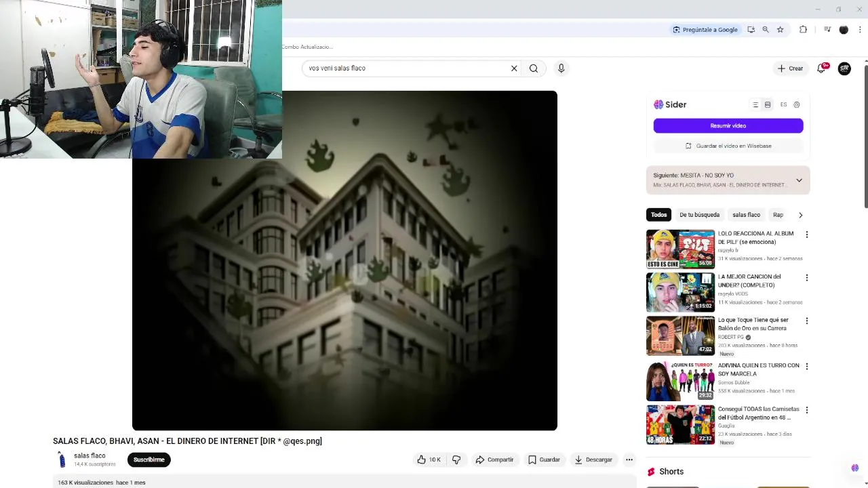Switch Sider to list view icon
Screen dimensions: 868x488
755,105
